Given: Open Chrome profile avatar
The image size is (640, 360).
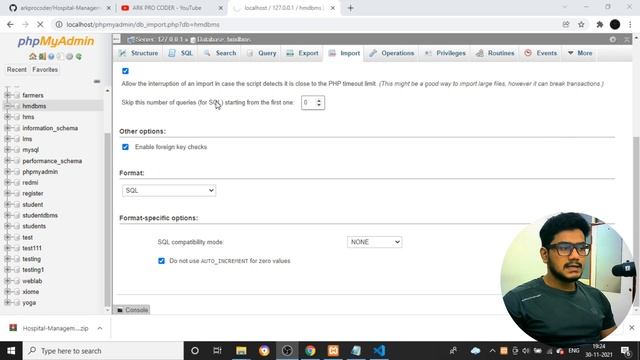Looking at the screenshot, I should (x=615, y=24).
